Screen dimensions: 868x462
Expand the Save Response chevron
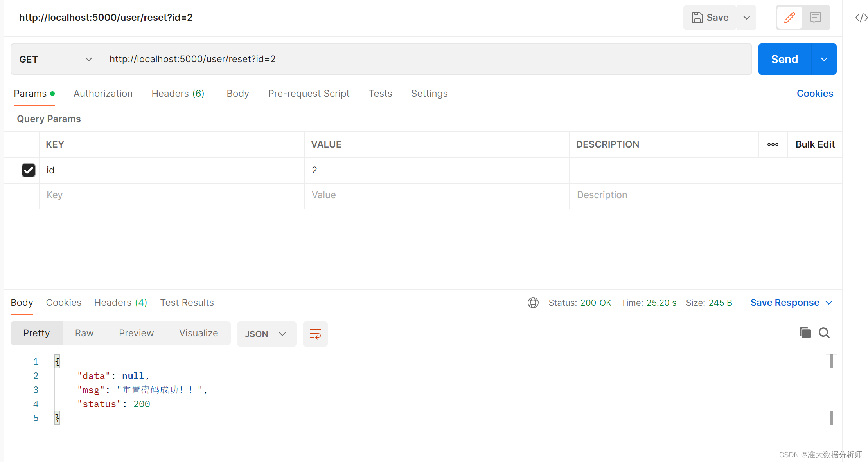tap(829, 303)
